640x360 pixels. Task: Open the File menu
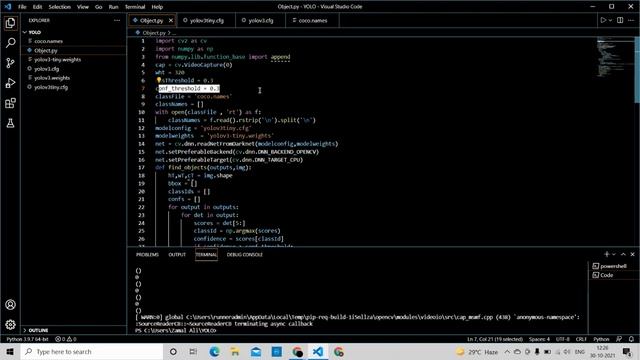(22, 7)
